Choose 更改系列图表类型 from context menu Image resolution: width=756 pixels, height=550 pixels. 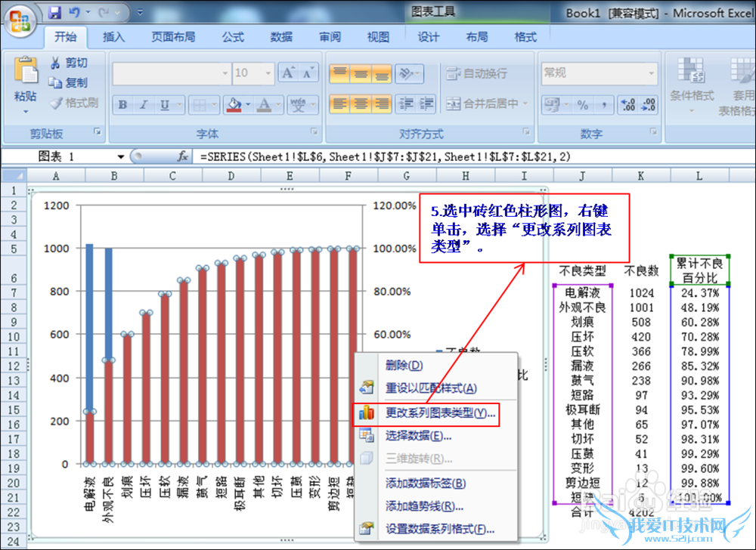click(438, 412)
